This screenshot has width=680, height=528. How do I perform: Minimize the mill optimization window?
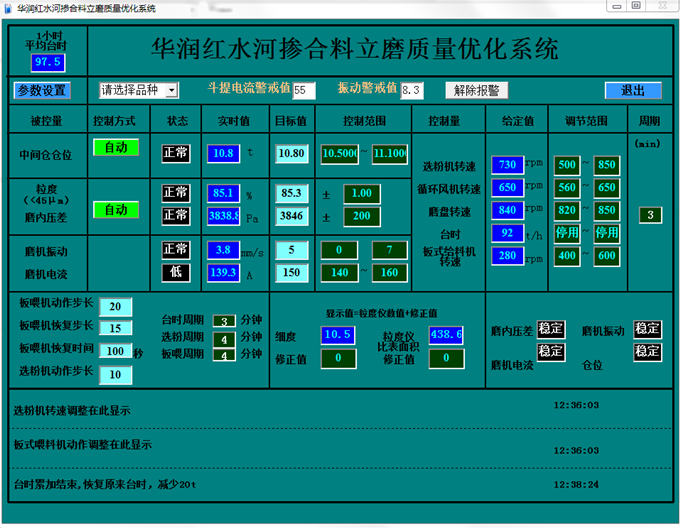pyautogui.click(x=617, y=6)
